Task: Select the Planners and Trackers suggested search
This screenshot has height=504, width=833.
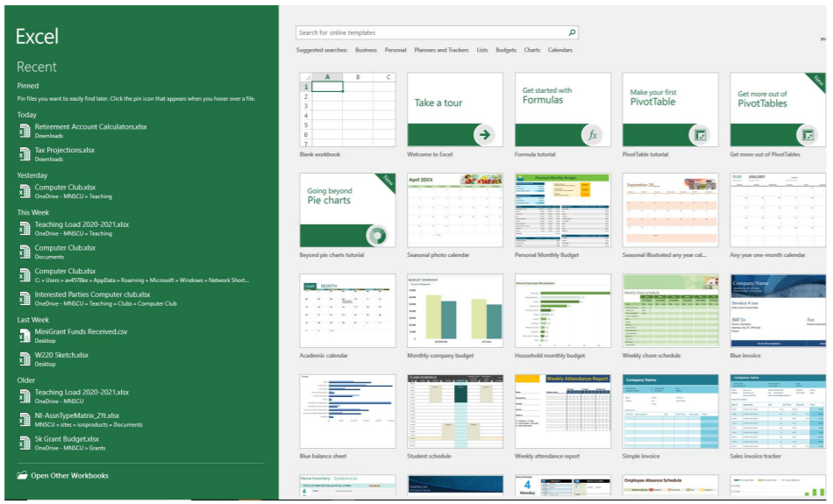Action: [441, 50]
